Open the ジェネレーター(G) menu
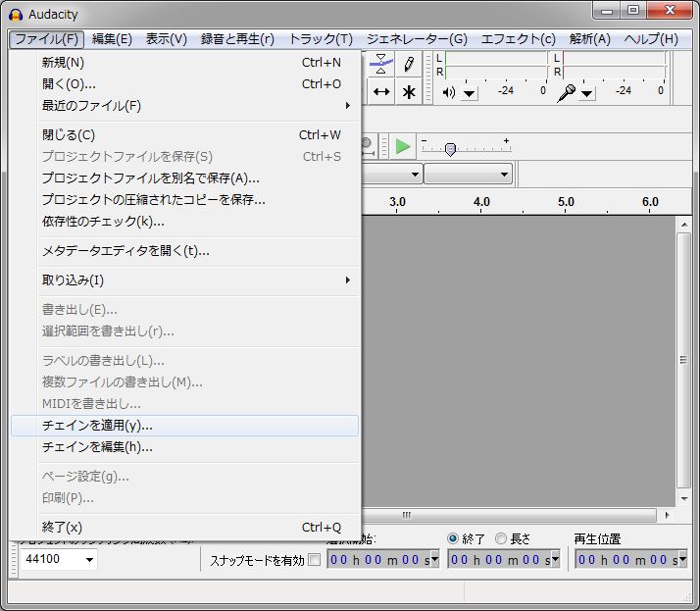 [x=417, y=39]
